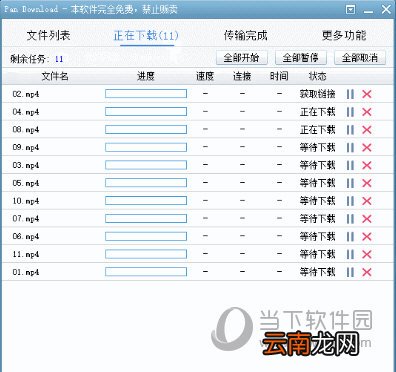The width and height of the screenshot is (396, 372).
Task: Select the file name 02.mp4
Action: tap(26, 94)
